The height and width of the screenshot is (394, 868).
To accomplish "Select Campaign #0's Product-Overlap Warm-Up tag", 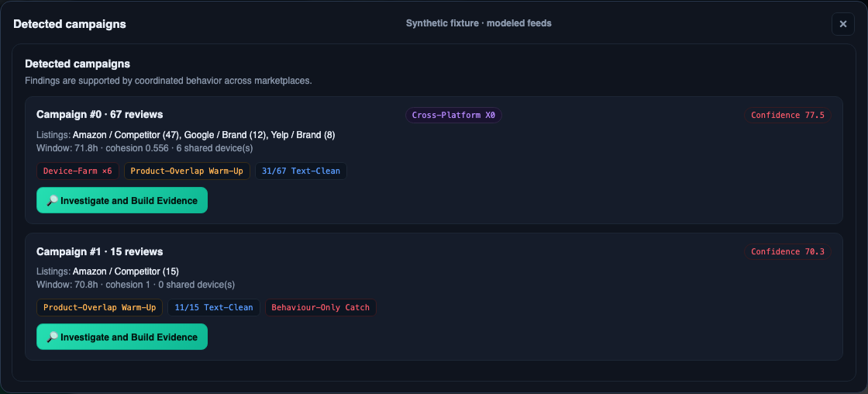I will pos(187,171).
